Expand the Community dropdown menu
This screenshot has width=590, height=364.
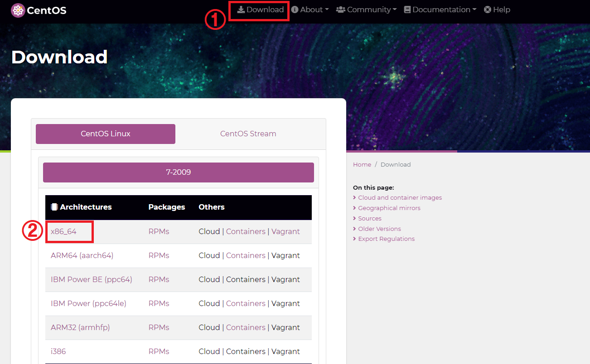(366, 10)
